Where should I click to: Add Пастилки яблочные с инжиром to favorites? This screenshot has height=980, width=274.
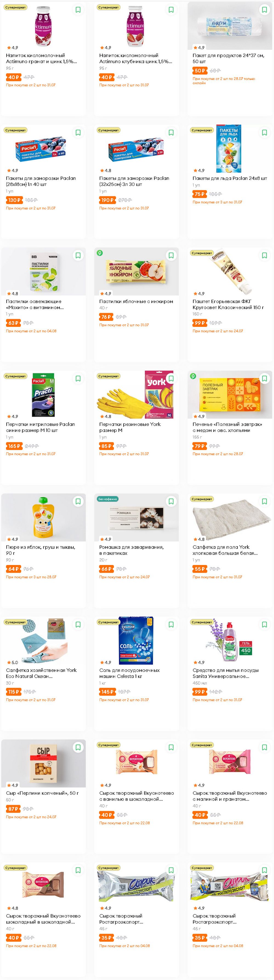tap(171, 256)
